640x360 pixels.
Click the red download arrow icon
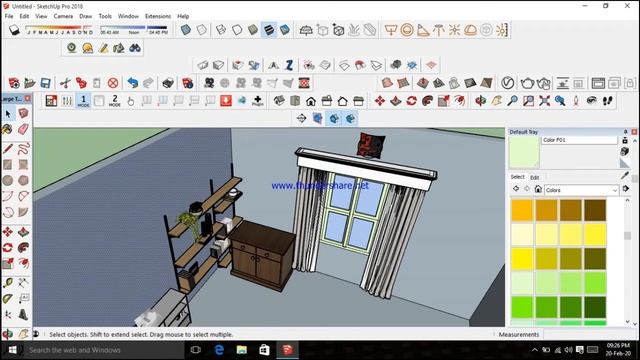tap(226, 100)
